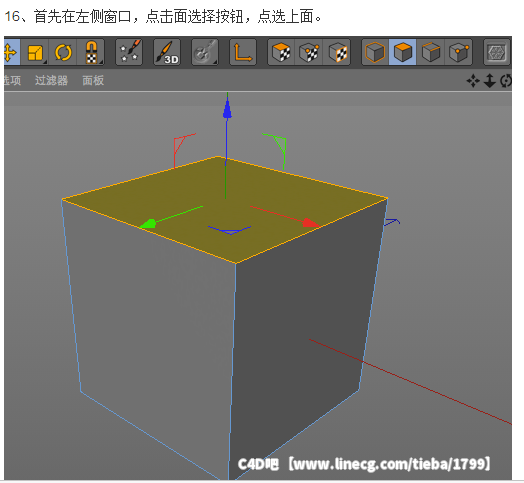Image resolution: width=524 pixels, height=483 pixels.
Task: Select the 3D paint brush tool
Action: (x=167, y=52)
